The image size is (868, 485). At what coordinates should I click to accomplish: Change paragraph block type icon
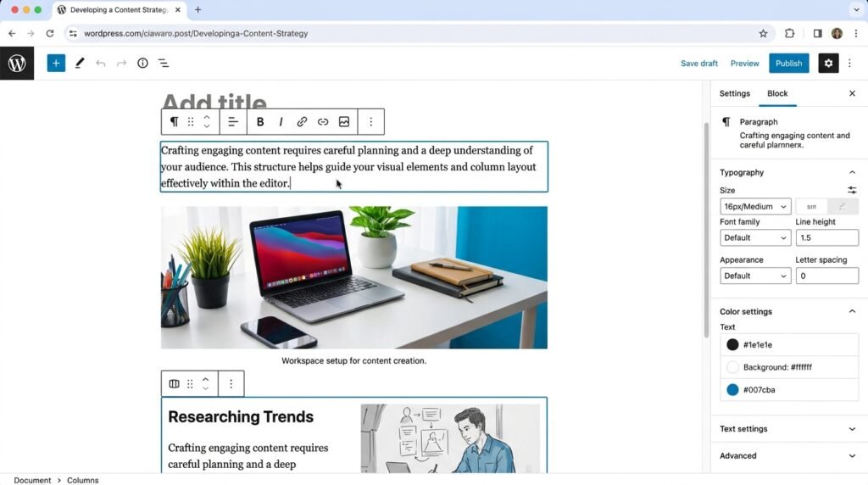coord(174,122)
